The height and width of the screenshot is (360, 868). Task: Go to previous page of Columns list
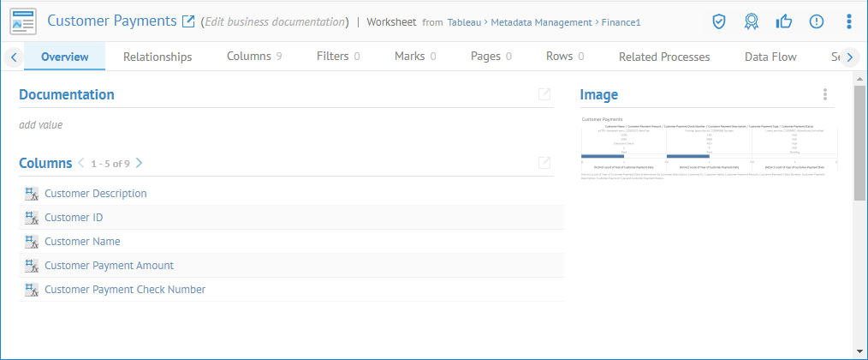coord(81,163)
